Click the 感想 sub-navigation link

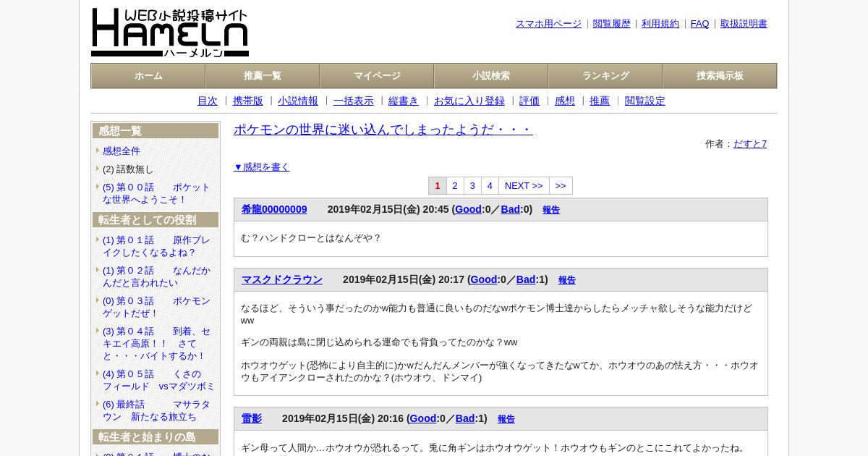[x=565, y=101]
